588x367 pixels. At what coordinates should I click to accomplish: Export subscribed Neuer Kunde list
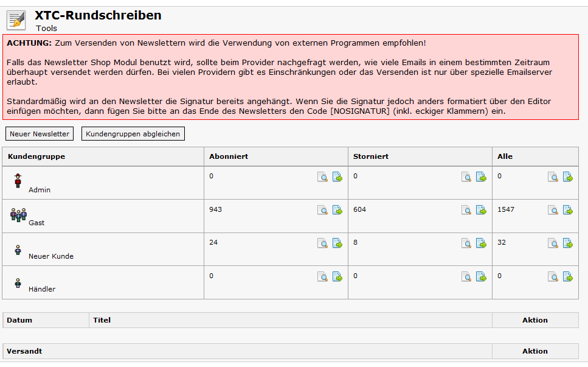[337, 243]
